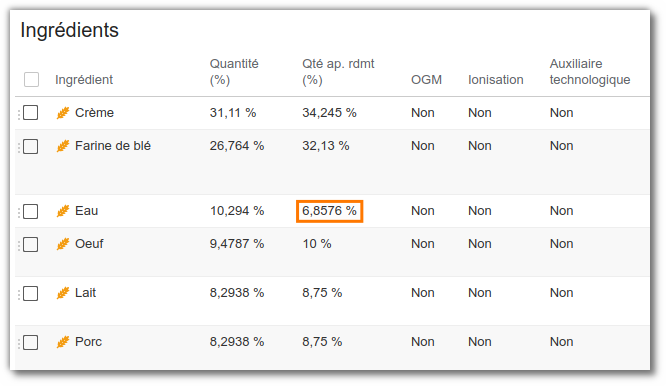Select the Porc row checkbox

coord(31,342)
